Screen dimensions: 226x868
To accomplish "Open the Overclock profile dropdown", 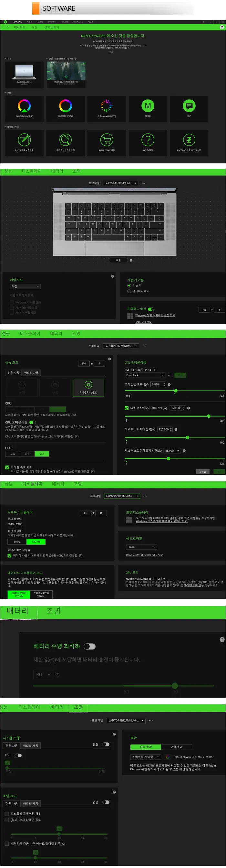I will pos(145,375).
